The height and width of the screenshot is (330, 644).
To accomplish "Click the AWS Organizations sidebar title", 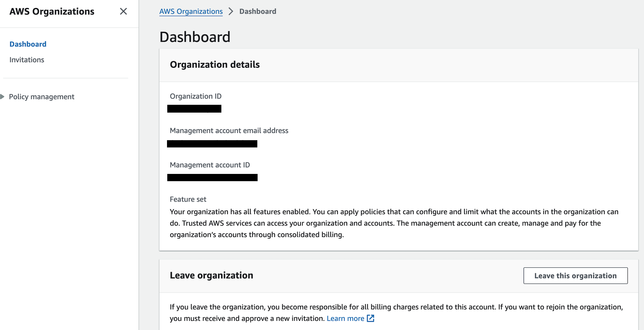I will click(x=52, y=11).
